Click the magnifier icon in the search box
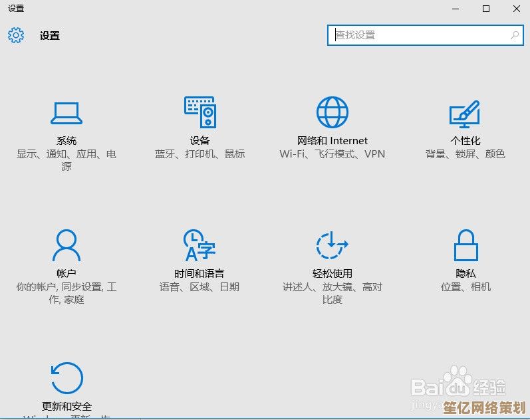This screenshot has width=530, height=420. [x=515, y=36]
